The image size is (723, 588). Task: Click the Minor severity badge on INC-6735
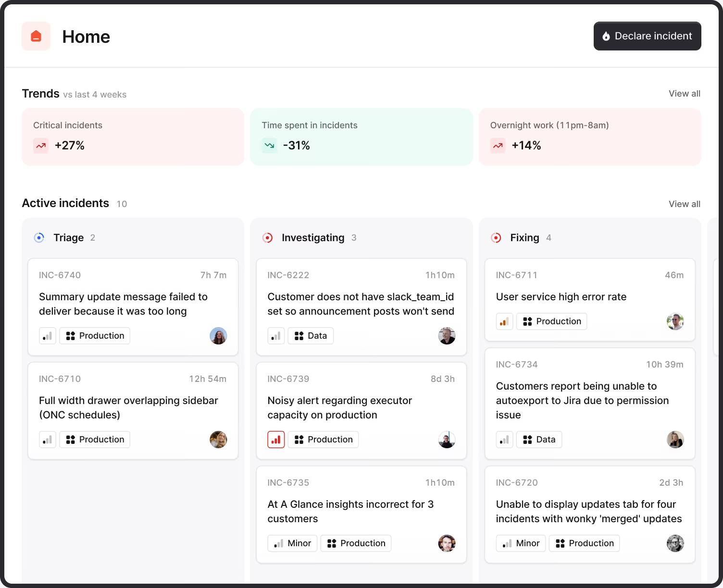pyautogui.click(x=292, y=543)
